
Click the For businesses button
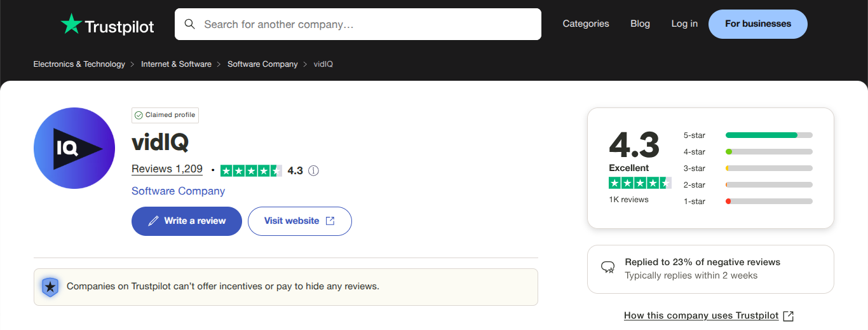(758, 24)
